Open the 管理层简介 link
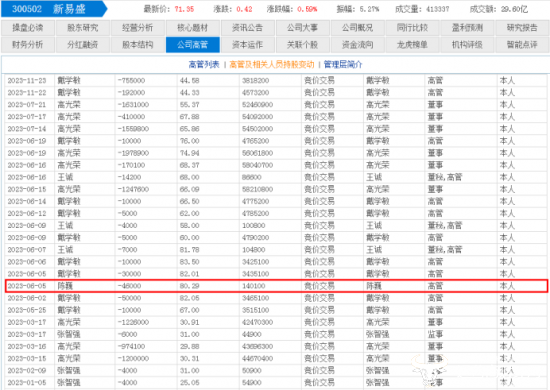This screenshot has height=390, width=550. click(343, 65)
